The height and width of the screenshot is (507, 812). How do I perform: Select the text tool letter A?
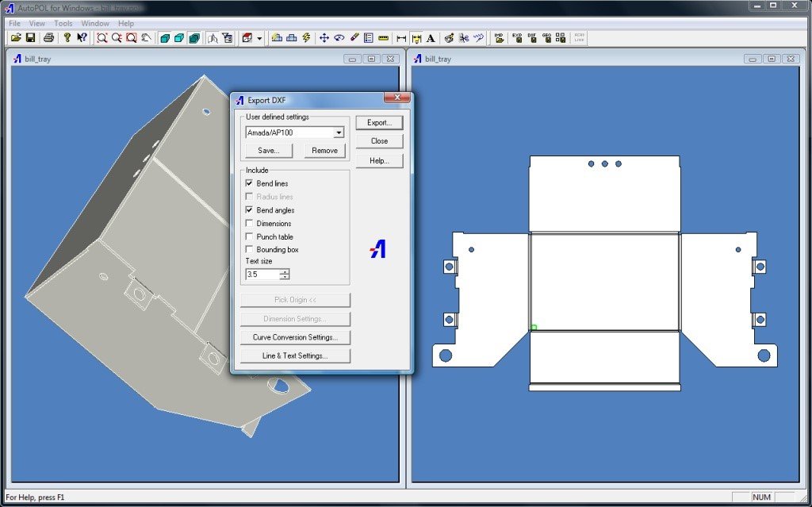pyautogui.click(x=431, y=38)
